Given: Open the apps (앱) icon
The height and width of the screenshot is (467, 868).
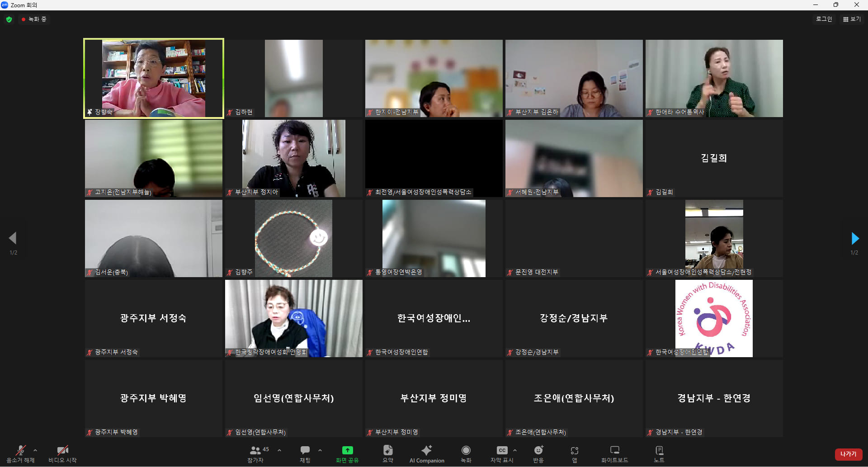Looking at the screenshot, I should (575, 454).
